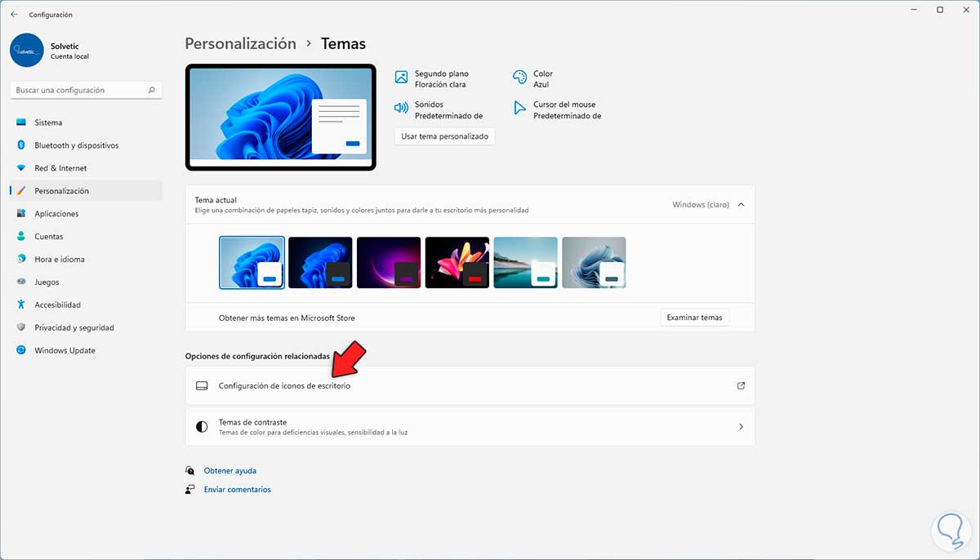Image resolution: width=980 pixels, height=560 pixels.
Task: Click the desktop icon settings monitor icon
Action: (x=202, y=386)
